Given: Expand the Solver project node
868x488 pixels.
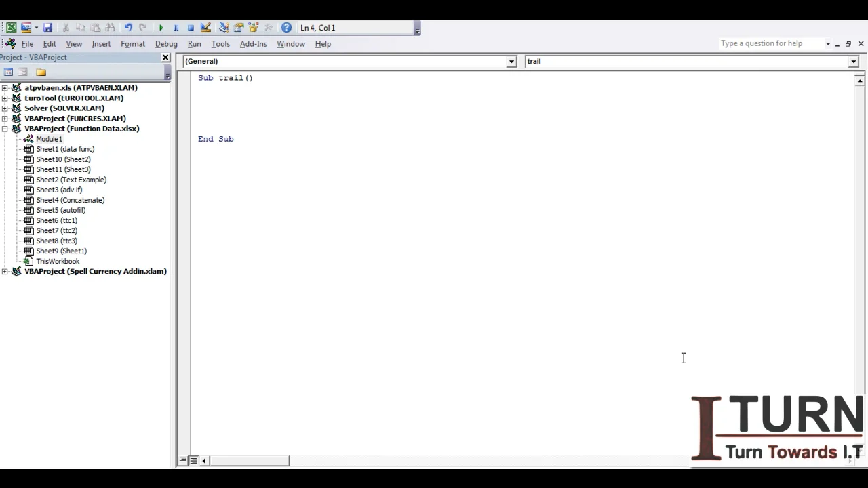Looking at the screenshot, I should 5,108.
